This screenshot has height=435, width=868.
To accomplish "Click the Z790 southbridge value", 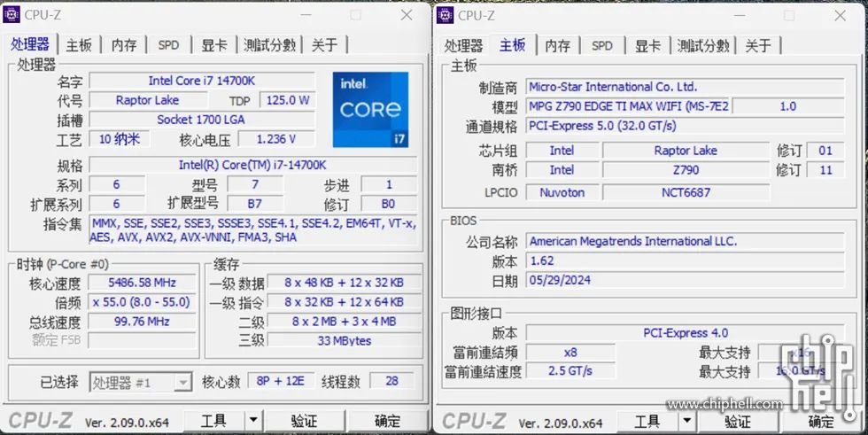I will click(686, 170).
